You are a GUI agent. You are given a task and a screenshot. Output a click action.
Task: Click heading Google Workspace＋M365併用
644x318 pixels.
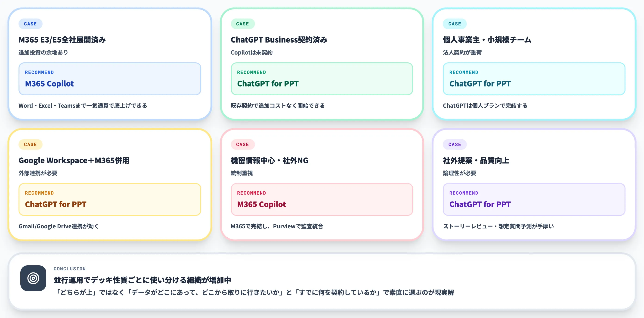click(x=74, y=160)
